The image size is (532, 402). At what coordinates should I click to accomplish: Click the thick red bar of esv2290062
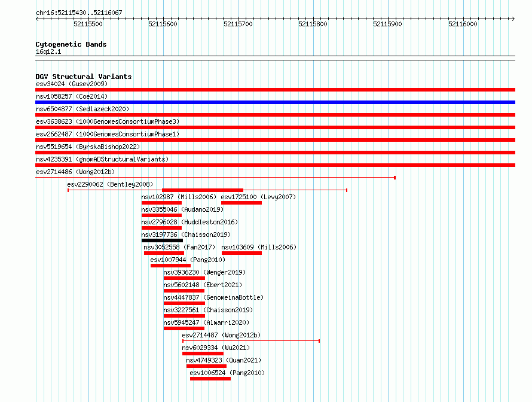(x=203, y=190)
